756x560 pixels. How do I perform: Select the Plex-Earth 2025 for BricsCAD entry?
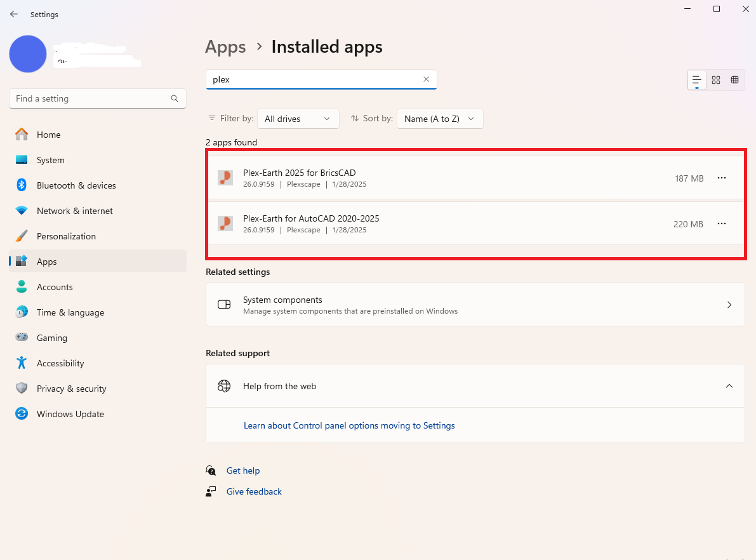[475, 178]
